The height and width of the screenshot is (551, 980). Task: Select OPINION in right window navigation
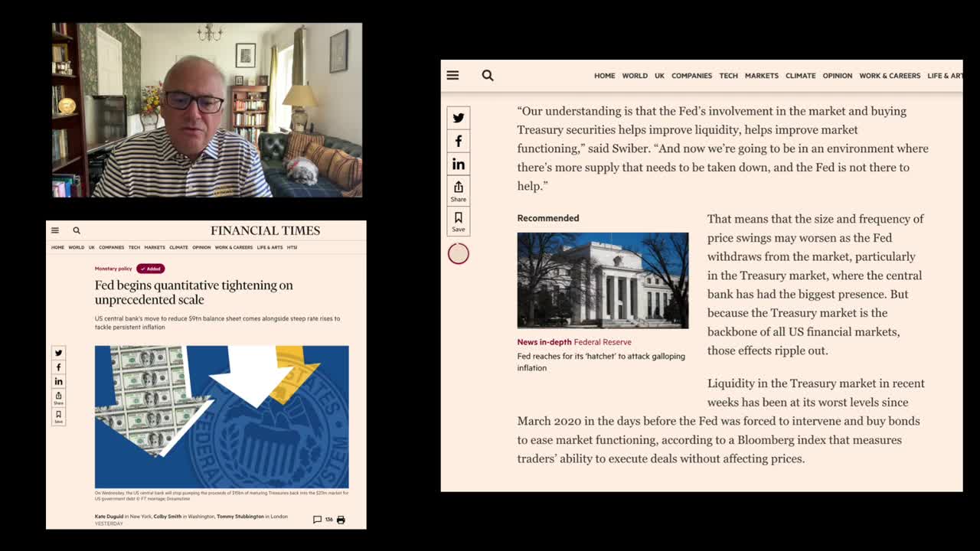[x=838, y=76]
